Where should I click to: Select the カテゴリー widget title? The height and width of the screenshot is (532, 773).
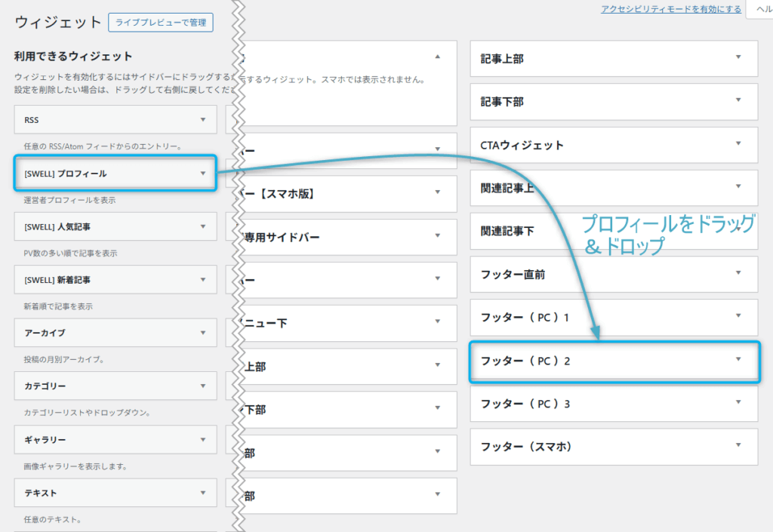pos(45,386)
